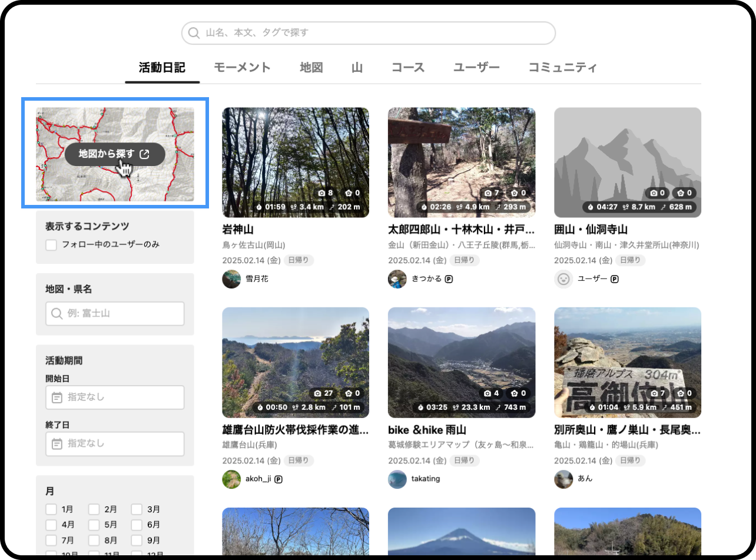Open takating user name

[426, 479]
